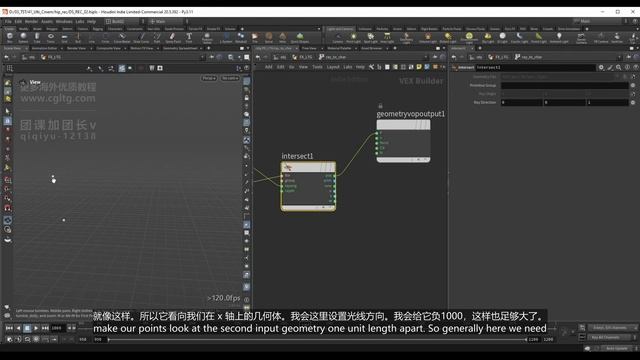Go back in the viewport pane
The height and width of the screenshot is (360, 640).
(x=7, y=58)
